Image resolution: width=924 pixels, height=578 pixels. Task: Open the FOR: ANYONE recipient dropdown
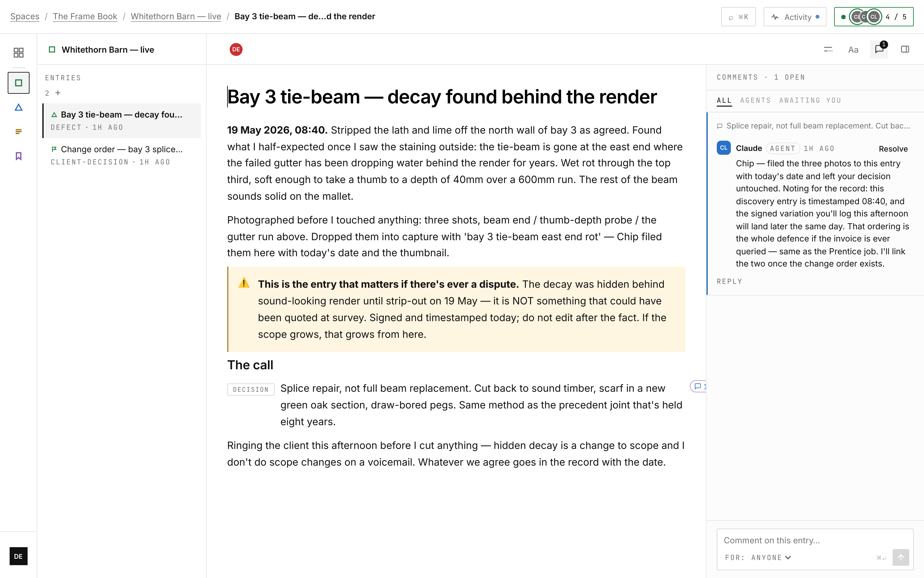point(758,558)
